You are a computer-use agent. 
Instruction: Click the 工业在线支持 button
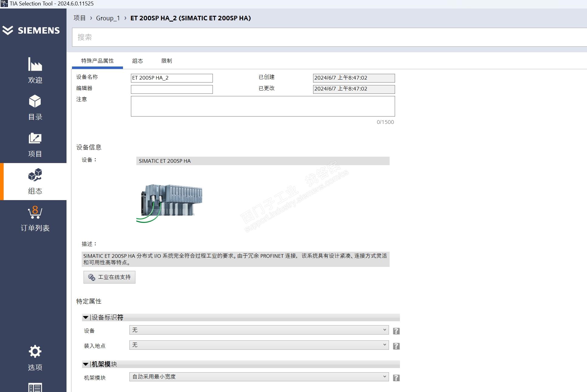(109, 277)
